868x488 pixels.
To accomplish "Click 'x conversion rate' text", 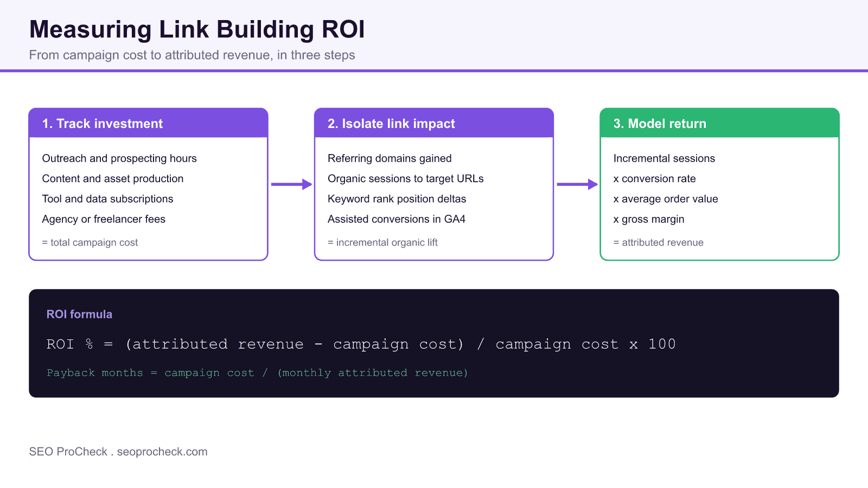I will click(x=654, y=178).
